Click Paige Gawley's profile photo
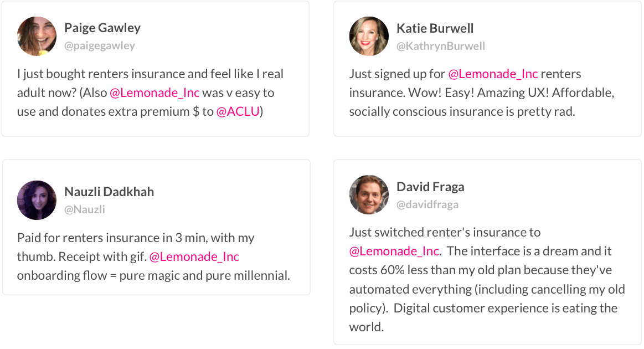The image size is (644, 349). (37, 36)
